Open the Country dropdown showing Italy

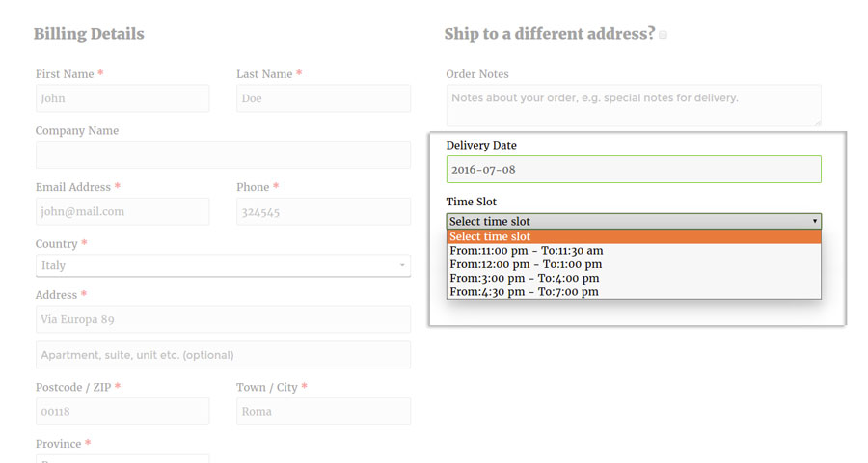click(x=223, y=265)
